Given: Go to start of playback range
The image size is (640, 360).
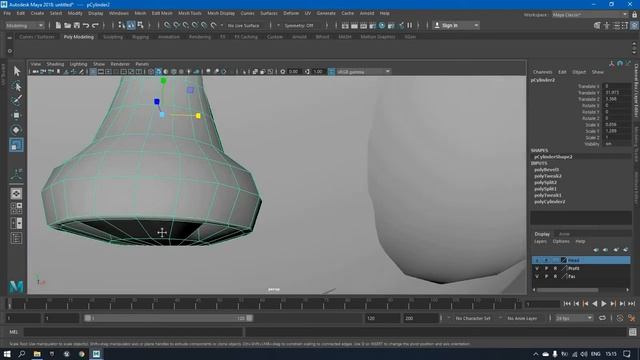Looking at the screenshot, I should click(x=567, y=304).
